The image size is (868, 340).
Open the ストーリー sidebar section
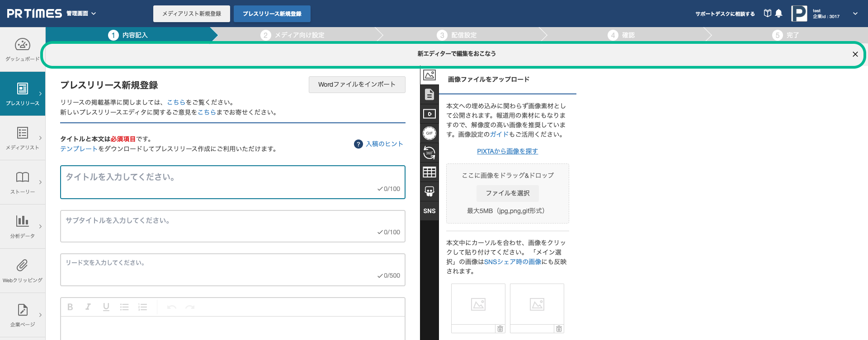[22, 182]
